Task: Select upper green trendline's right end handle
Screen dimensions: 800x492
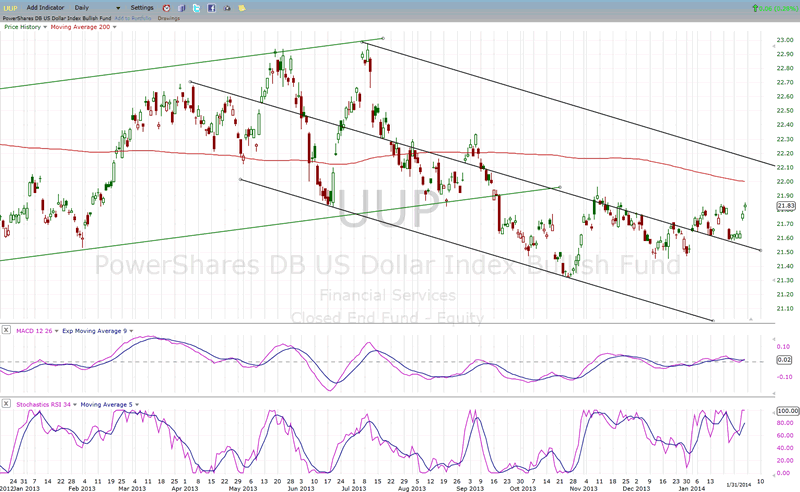Action: [383, 38]
